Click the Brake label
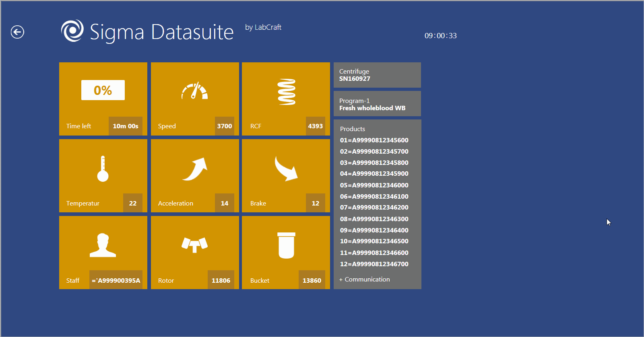644x337 pixels. 258,203
